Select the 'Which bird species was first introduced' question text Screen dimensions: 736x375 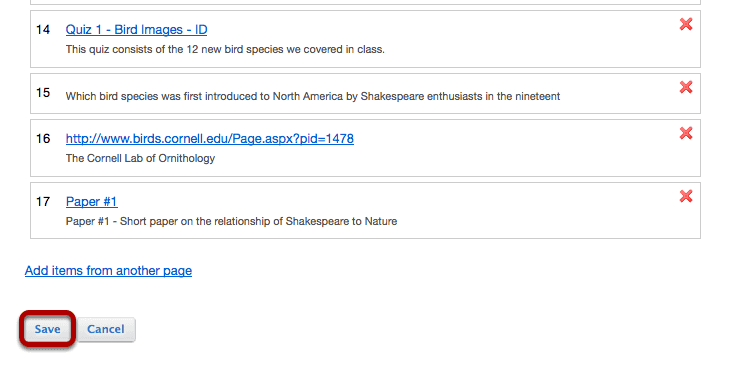tap(313, 96)
